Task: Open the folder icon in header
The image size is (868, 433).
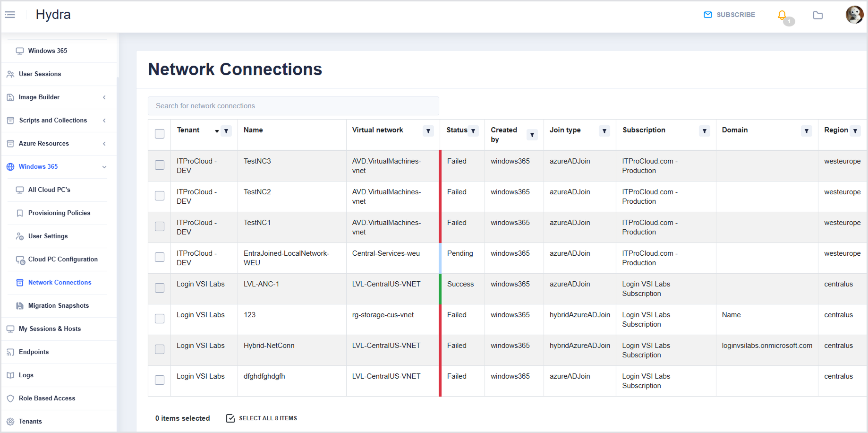Action: coord(818,15)
